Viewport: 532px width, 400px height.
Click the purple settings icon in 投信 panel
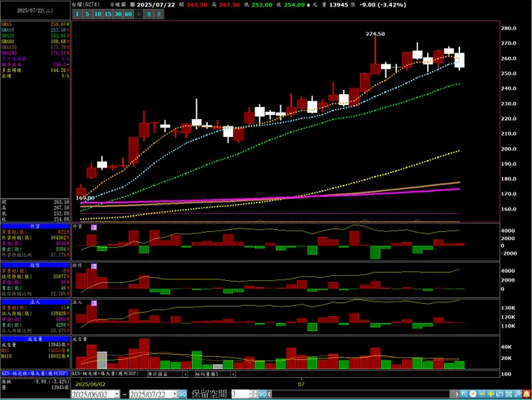94,266
